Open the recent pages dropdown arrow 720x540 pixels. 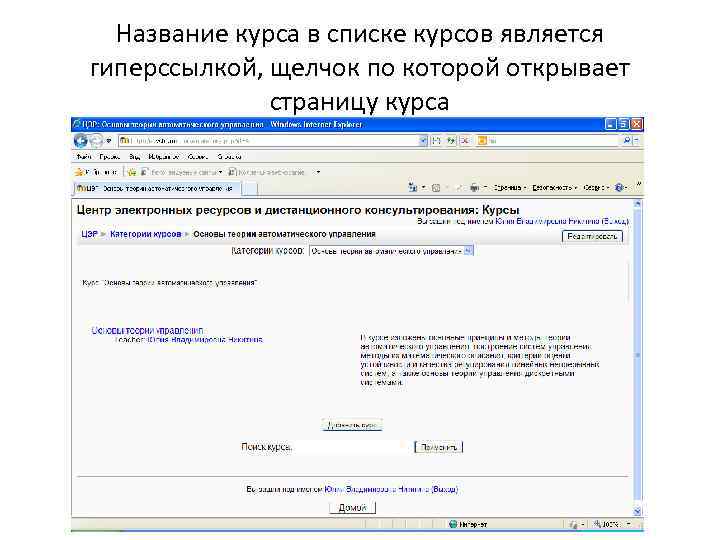pyautogui.click(x=109, y=141)
